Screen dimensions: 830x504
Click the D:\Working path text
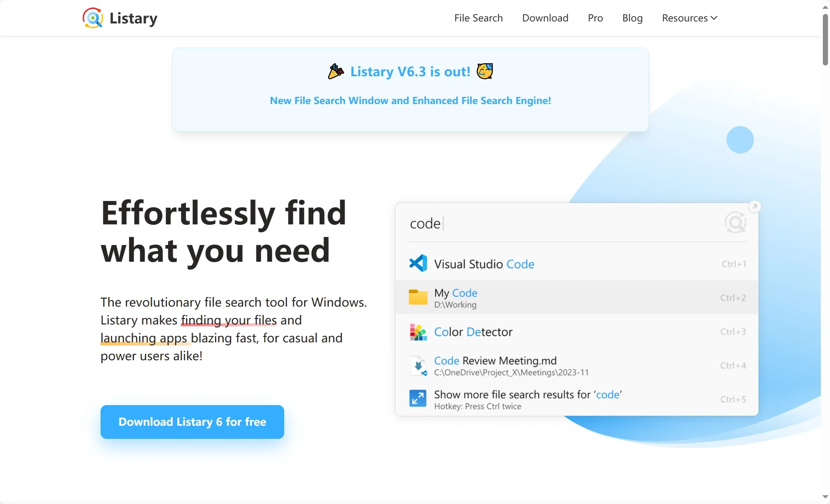(455, 305)
